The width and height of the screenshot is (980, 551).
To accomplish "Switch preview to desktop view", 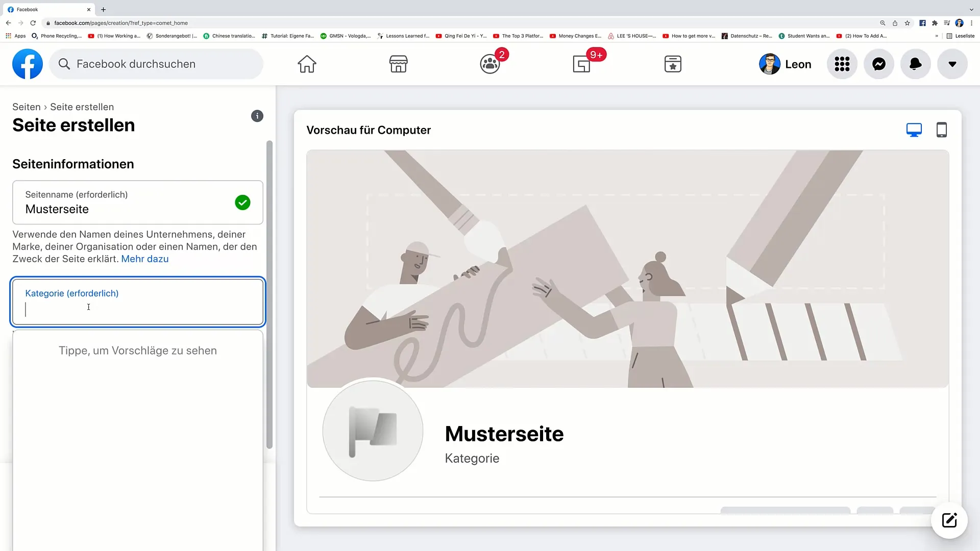I will click(x=914, y=130).
